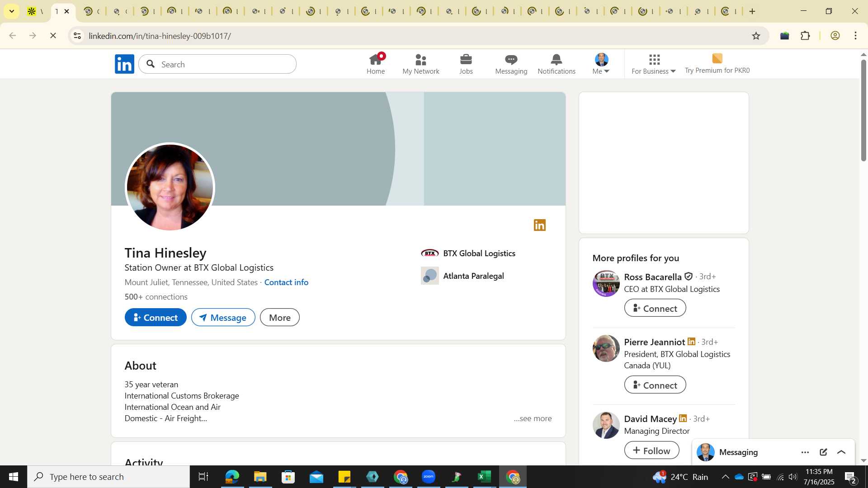Open the Jobs section
Image resolution: width=868 pixels, height=488 pixels.
[x=466, y=64]
